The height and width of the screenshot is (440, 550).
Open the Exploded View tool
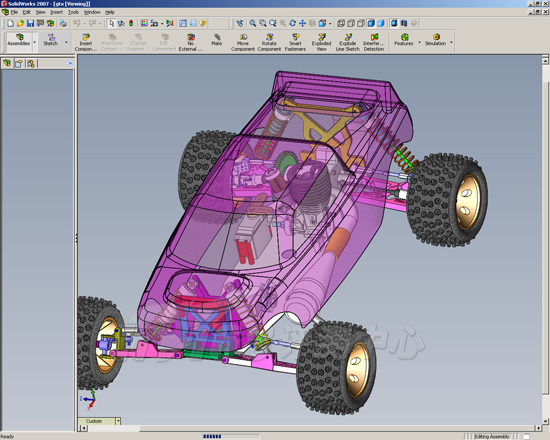click(321, 42)
